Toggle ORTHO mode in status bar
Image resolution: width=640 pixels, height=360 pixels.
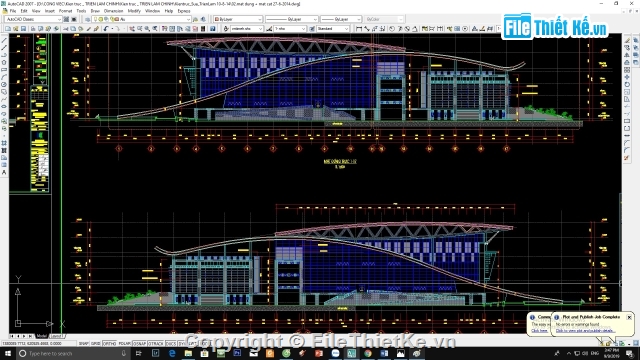(109, 344)
